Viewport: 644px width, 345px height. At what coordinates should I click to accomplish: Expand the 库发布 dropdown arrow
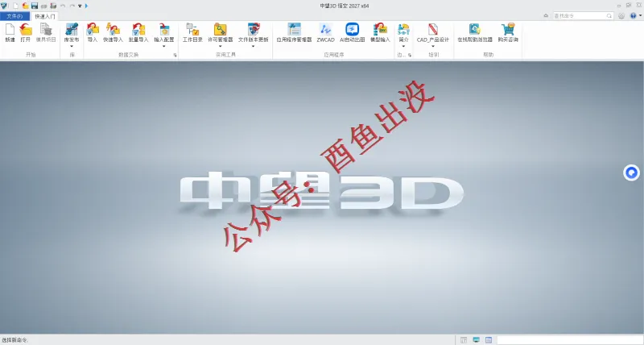(x=72, y=46)
